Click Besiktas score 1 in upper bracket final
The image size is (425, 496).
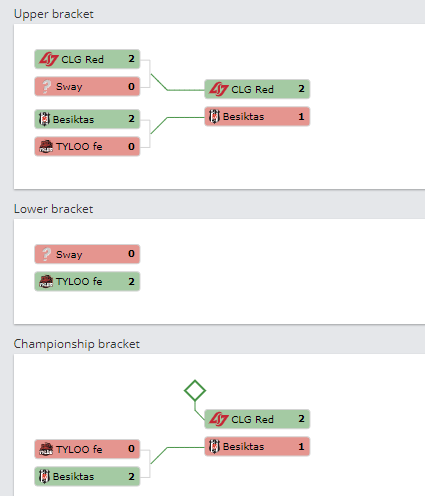[301, 117]
